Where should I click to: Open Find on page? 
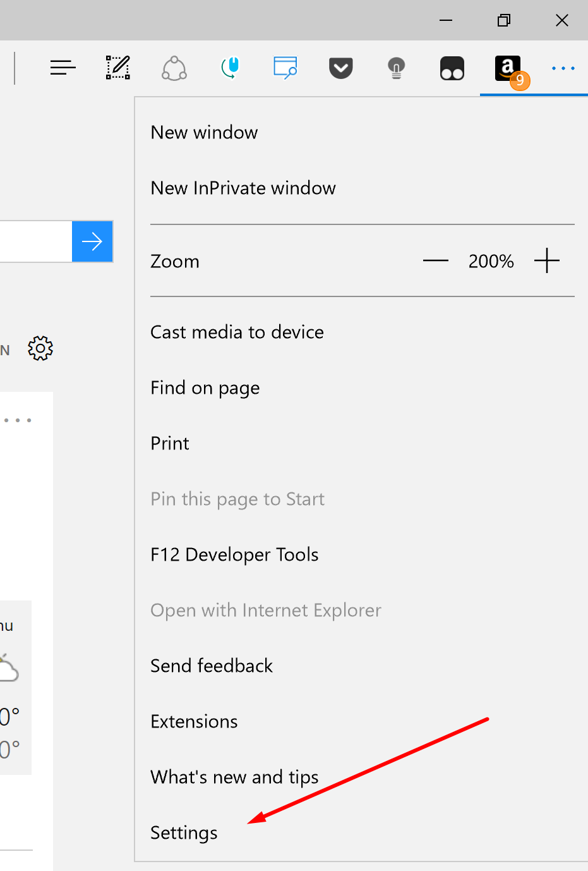tap(205, 388)
